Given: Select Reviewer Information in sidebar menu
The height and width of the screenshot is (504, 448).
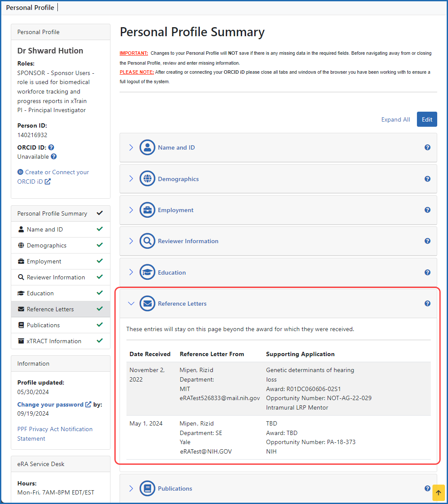Looking at the screenshot, I should click(x=60, y=277).
